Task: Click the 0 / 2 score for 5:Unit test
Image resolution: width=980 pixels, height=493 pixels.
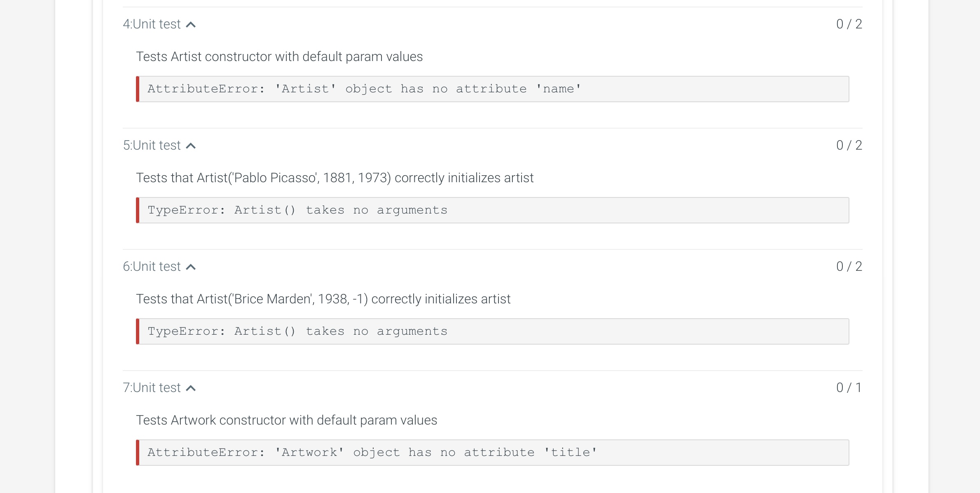Action: [848, 145]
